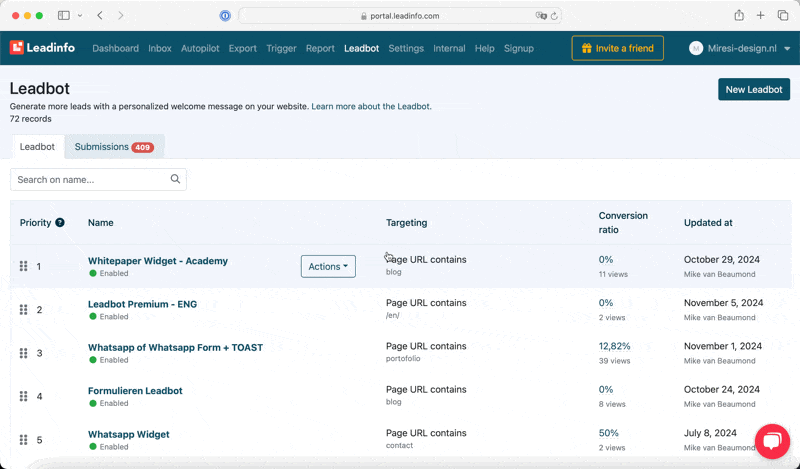800x469 pixels.
Task: Open the Help menu item
Action: click(x=484, y=48)
